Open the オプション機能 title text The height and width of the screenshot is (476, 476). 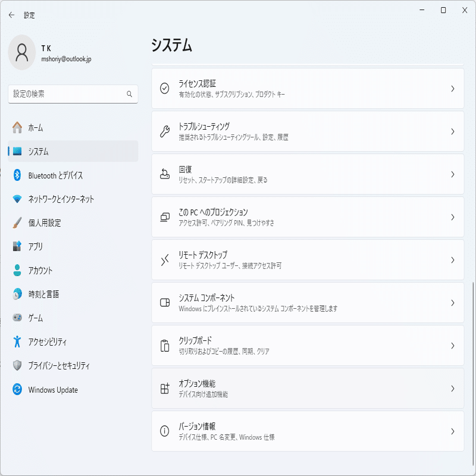197,383
